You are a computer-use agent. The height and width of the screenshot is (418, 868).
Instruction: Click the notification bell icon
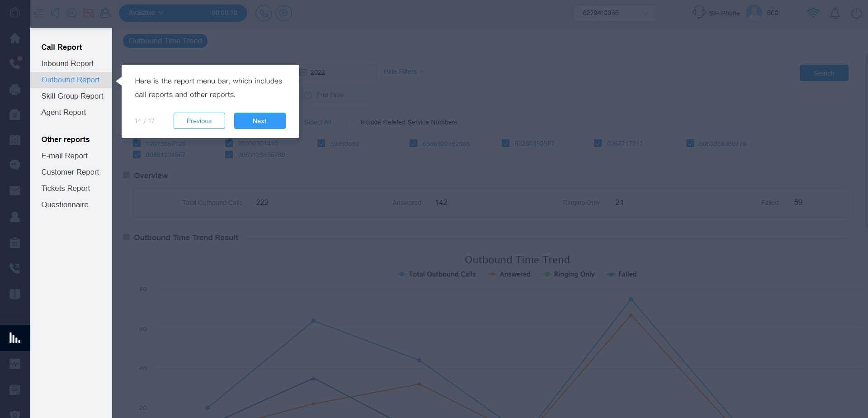pos(835,13)
